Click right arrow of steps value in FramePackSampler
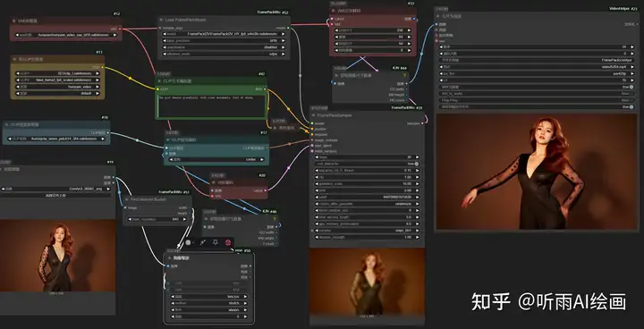This screenshot has height=329, width=644. [x=418, y=157]
